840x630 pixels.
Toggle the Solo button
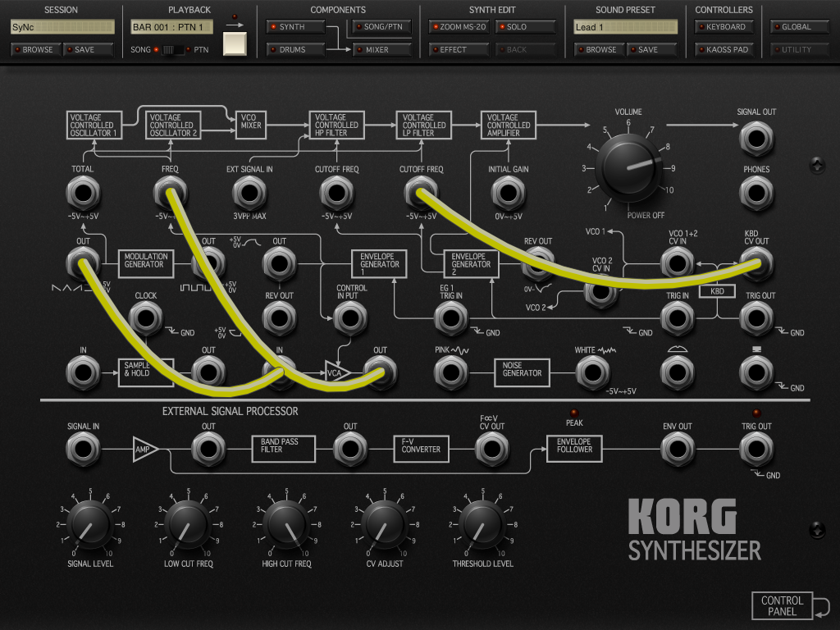point(525,27)
